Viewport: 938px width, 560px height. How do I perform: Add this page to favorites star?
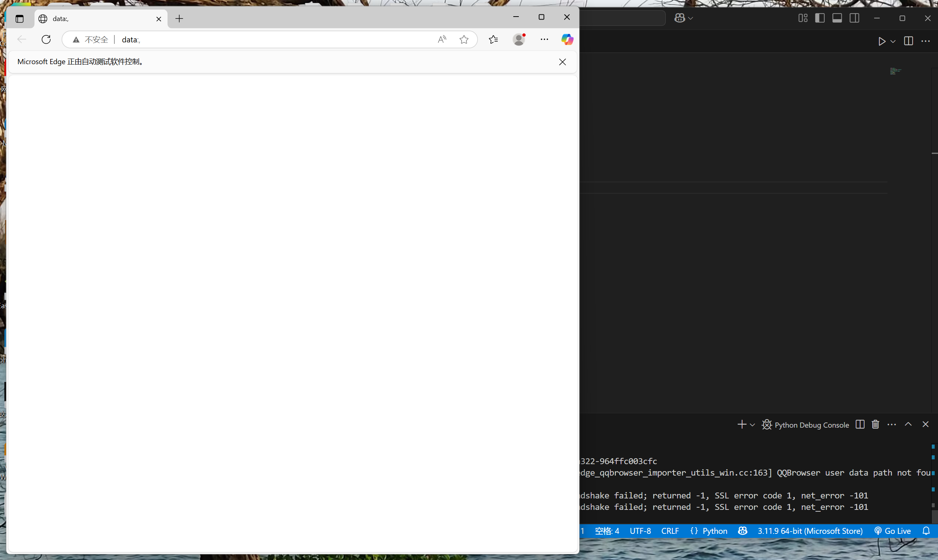click(464, 39)
